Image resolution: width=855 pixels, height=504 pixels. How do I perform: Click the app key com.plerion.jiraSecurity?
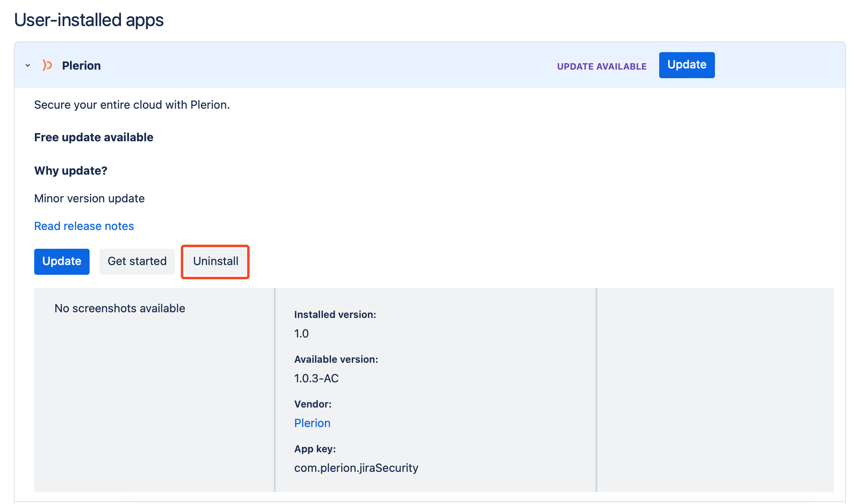click(356, 468)
